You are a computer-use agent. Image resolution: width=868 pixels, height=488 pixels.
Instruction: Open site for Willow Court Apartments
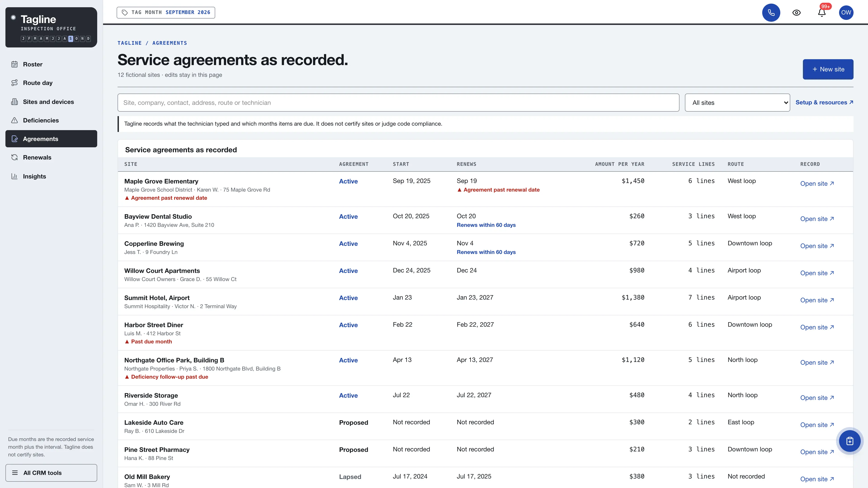pyautogui.click(x=817, y=273)
